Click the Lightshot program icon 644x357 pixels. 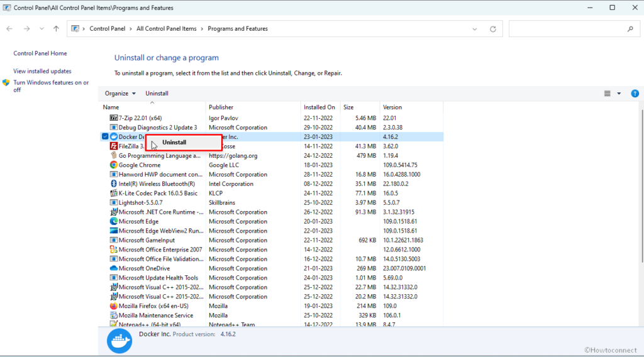tap(114, 203)
